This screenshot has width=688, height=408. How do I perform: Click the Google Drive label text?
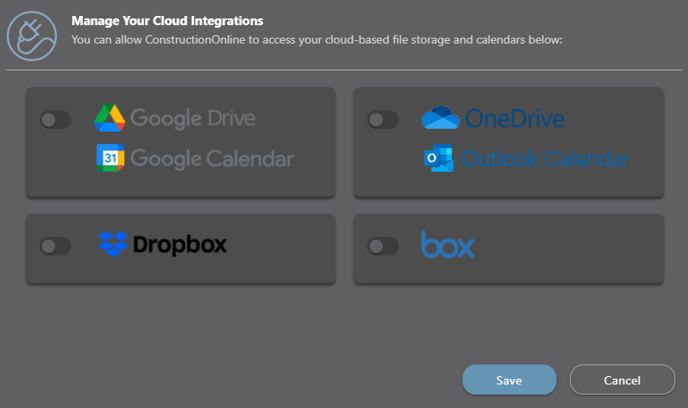[193, 118]
